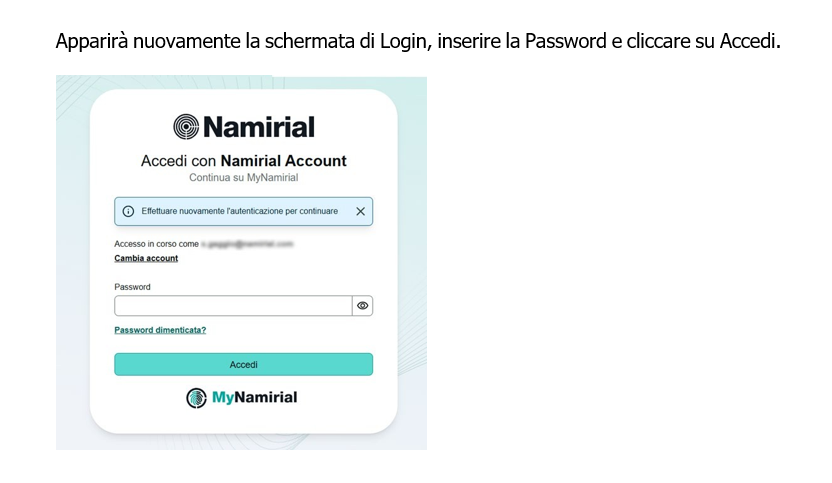Select the blurred email address text
Image resolution: width=832 pixels, height=483 pixels.
(247, 244)
